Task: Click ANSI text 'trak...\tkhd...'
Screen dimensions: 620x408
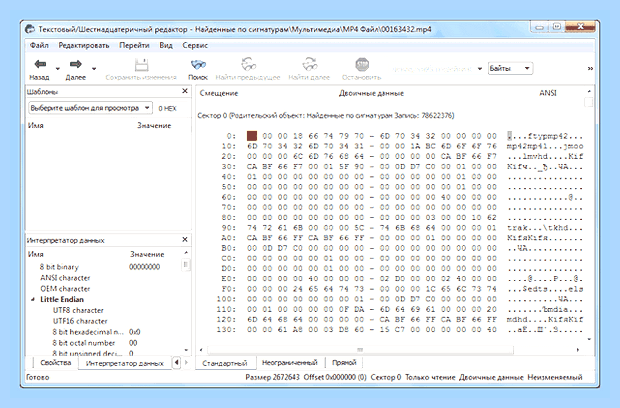Action: coord(545,228)
